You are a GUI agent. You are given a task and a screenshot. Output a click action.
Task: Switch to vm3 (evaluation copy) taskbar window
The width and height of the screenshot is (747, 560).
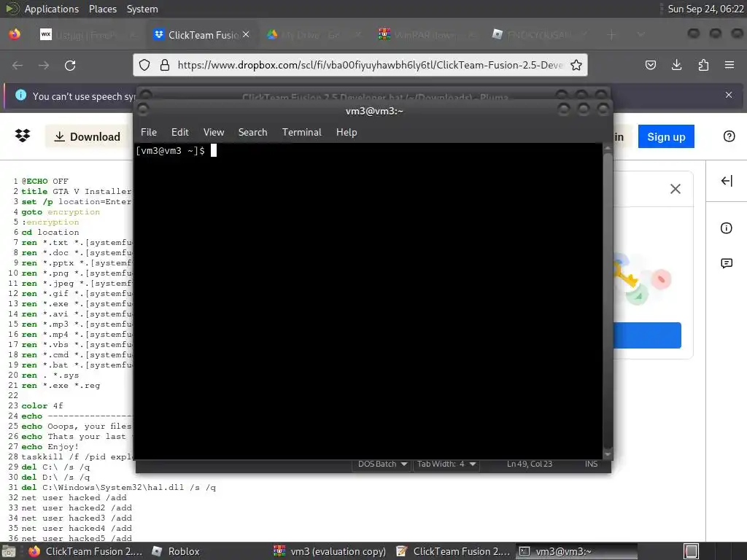point(330,551)
